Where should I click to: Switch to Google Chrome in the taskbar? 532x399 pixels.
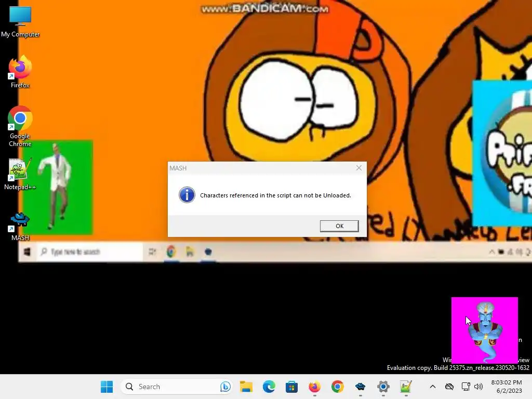pyautogui.click(x=337, y=387)
